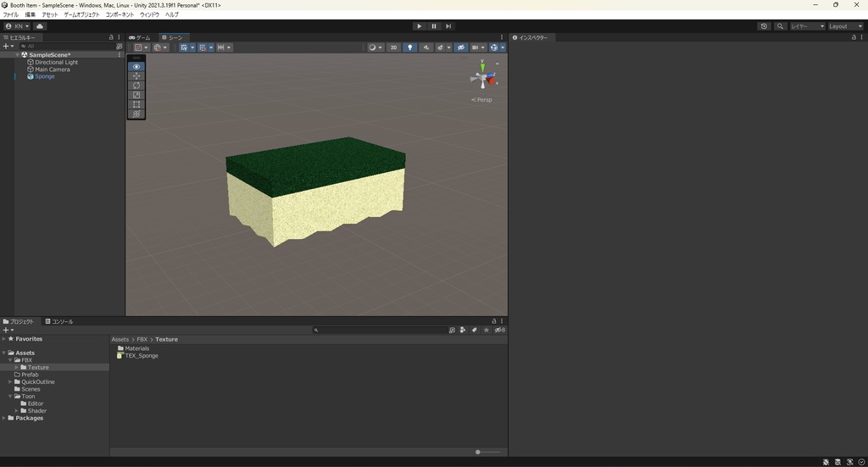Toggle scene lighting bulb

point(409,47)
